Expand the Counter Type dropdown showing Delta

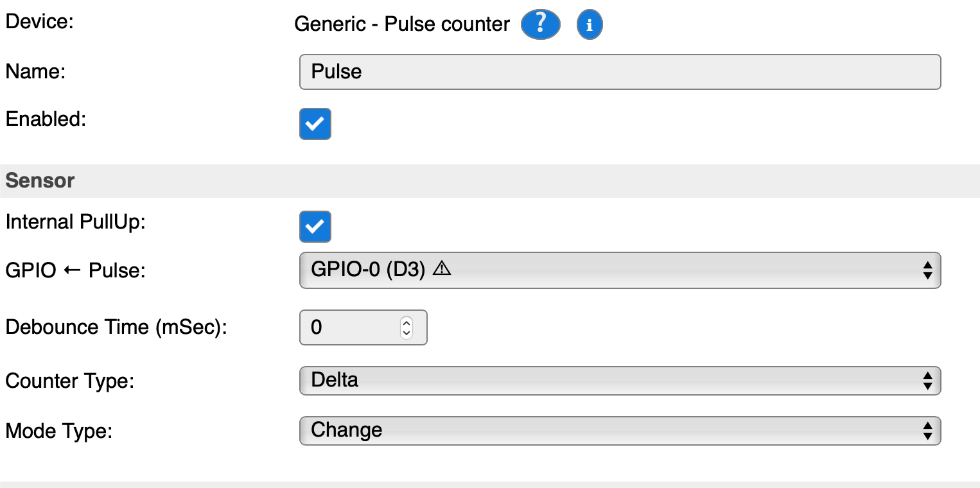(x=620, y=380)
